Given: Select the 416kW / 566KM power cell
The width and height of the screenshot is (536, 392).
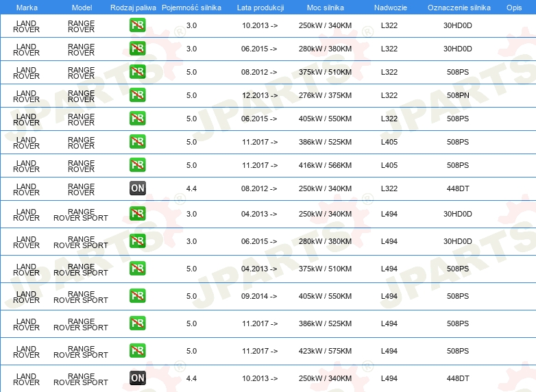Looking at the screenshot, I should [x=325, y=165].
